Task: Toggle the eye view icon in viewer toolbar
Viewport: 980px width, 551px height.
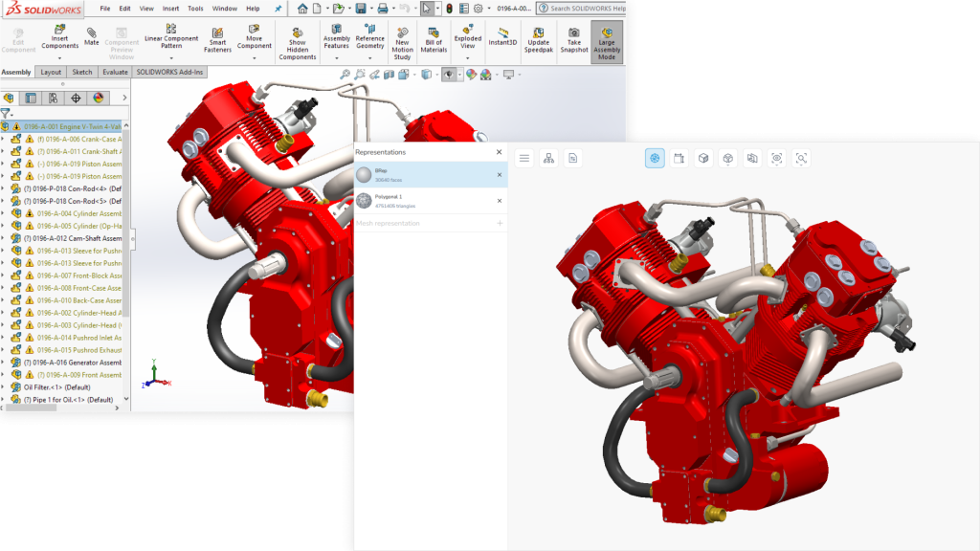Action: 777,158
